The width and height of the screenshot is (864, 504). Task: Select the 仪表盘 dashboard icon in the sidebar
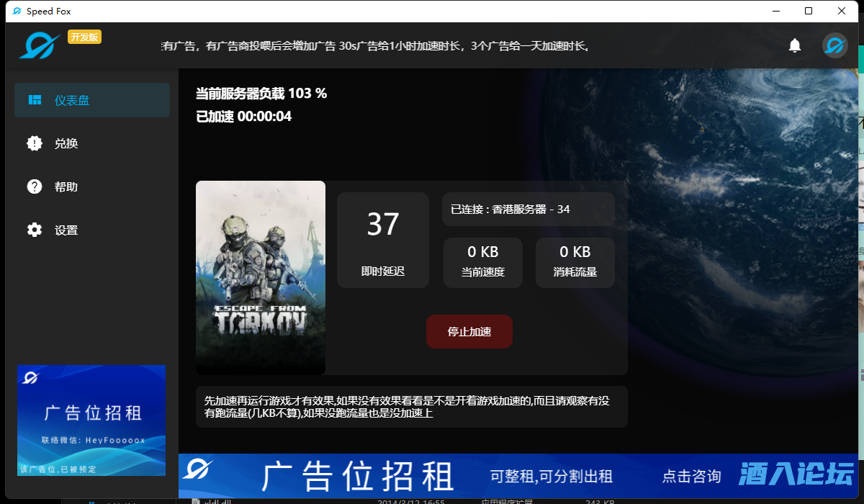tap(35, 100)
